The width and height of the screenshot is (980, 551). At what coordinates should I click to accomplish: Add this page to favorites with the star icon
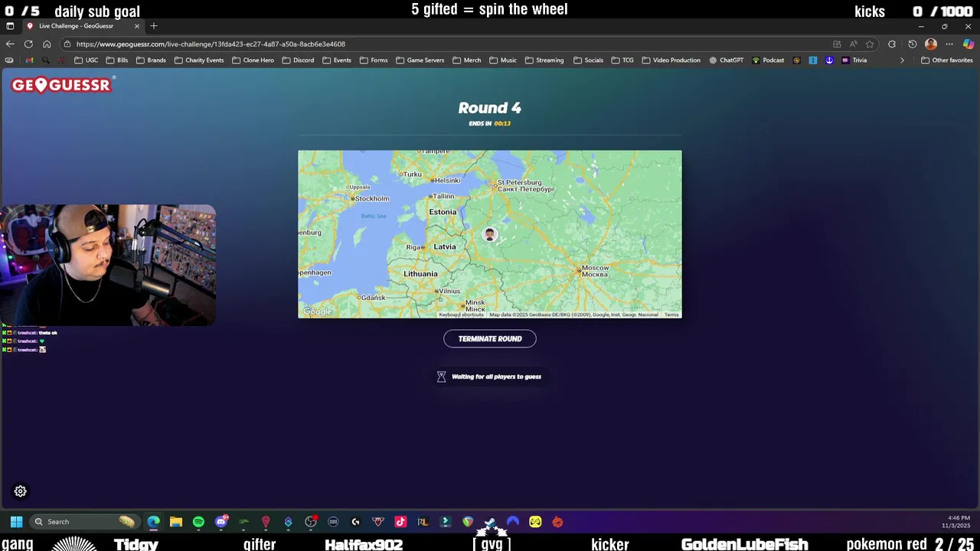[x=870, y=44]
